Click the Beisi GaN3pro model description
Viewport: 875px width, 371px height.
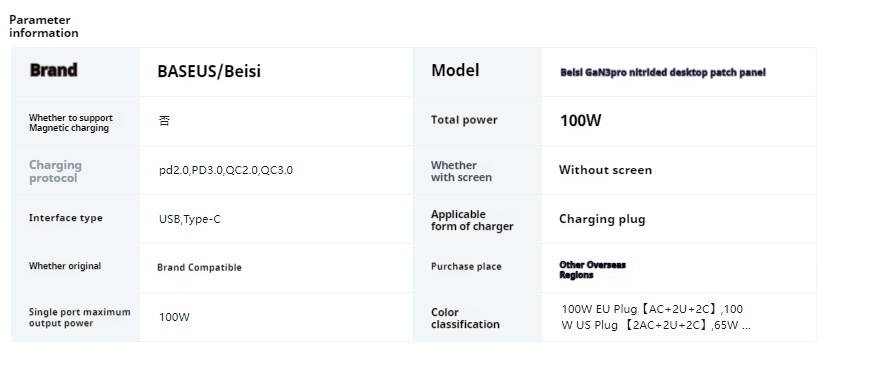click(x=662, y=73)
